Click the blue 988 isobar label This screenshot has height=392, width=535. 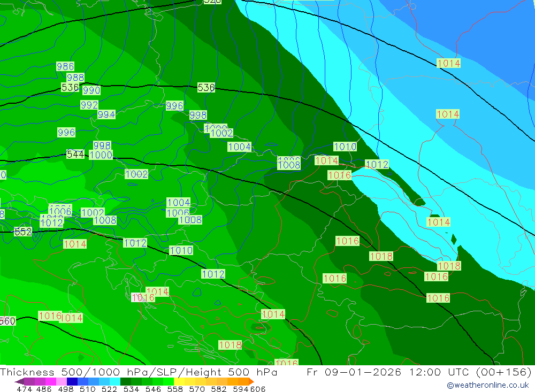coord(75,78)
